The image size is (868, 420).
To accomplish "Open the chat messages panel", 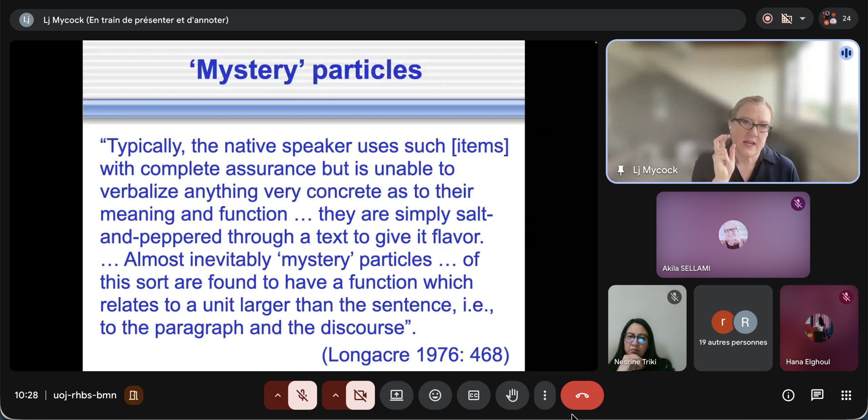I will (817, 395).
